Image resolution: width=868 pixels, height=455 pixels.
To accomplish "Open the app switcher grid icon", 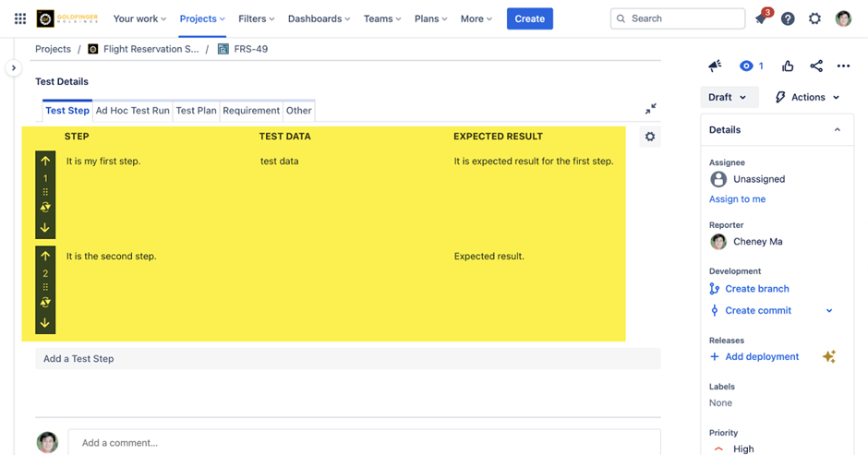I will [x=19, y=18].
